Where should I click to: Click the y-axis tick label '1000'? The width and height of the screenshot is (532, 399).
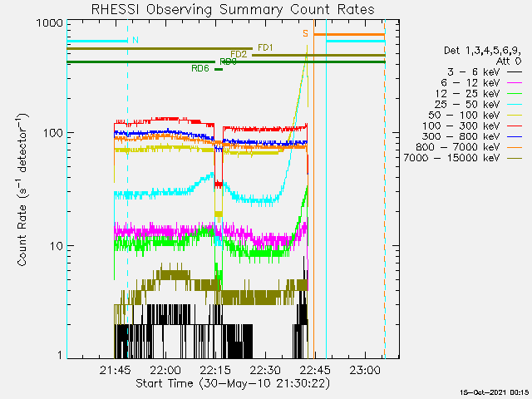[50, 23]
